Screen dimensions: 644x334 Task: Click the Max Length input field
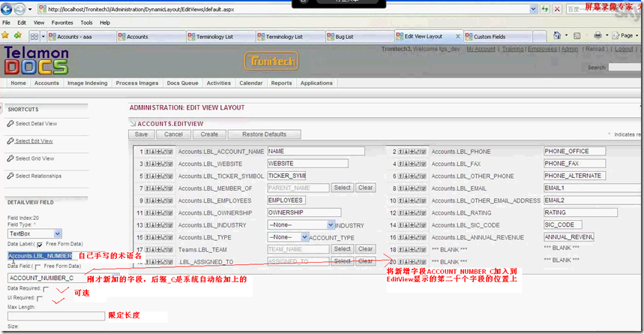click(x=56, y=316)
